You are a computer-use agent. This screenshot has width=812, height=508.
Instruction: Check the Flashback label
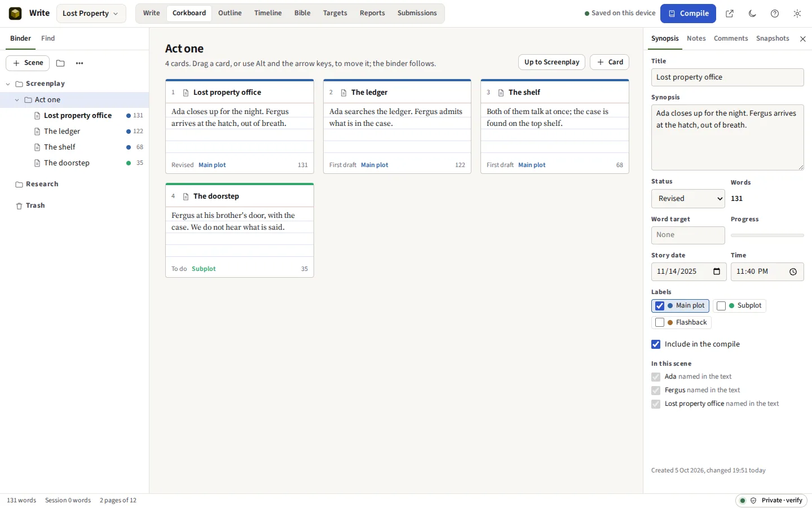tap(660, 323)
